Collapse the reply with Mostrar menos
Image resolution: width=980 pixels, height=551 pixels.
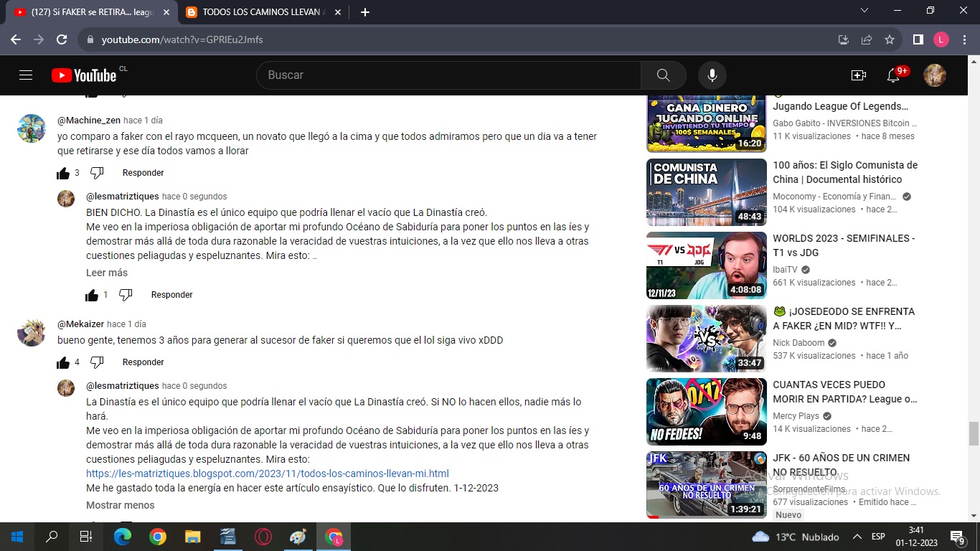[x=121, y=505]
